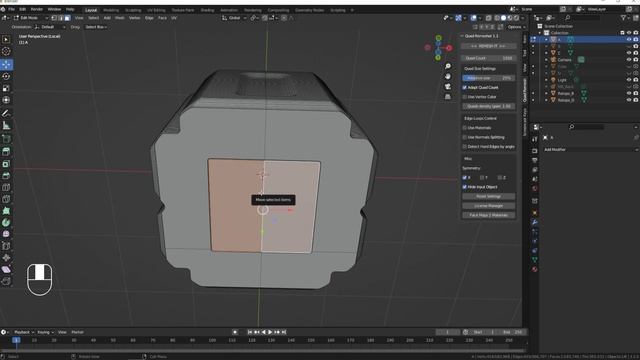Select the Bevel tool
Image resolution: width=640 pixels, height=360 pixels.
click(6, 176)
